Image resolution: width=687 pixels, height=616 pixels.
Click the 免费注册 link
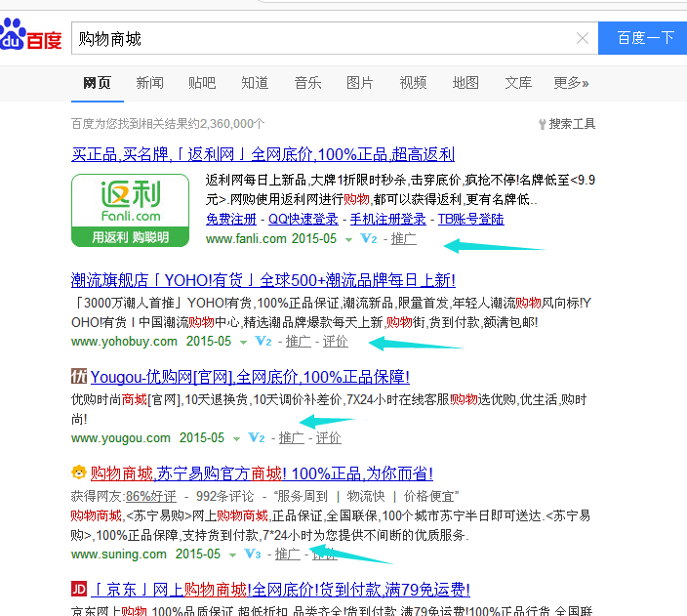tap(231, 219)
